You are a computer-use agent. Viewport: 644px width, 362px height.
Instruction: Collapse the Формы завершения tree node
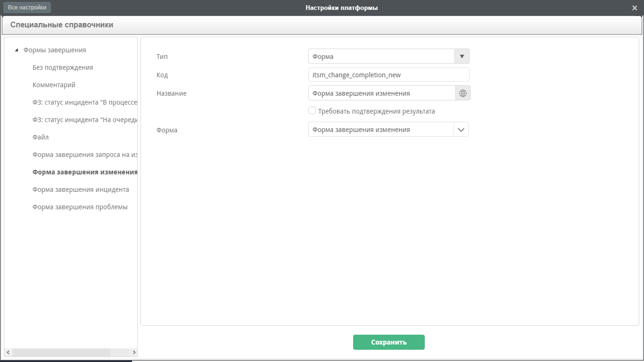tap(17, 50)
